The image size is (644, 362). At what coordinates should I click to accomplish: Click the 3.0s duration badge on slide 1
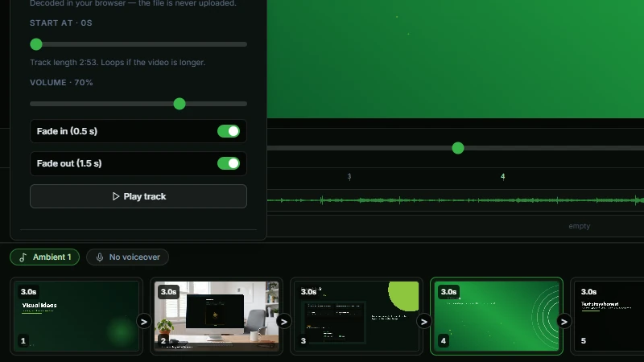pos(29,292)
